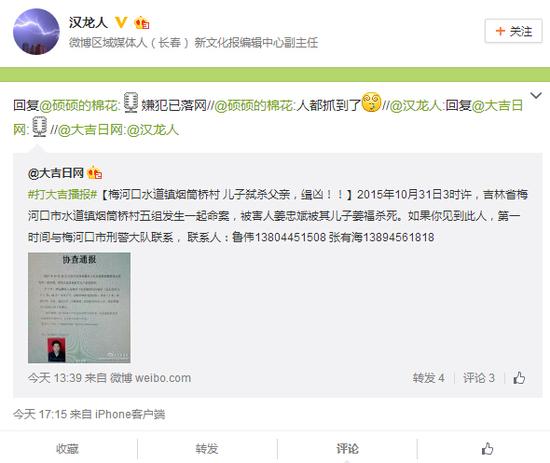This screenshot has width=550, height=463.
Task: Click the dizzy face emoji
Action: coord(371,102)
